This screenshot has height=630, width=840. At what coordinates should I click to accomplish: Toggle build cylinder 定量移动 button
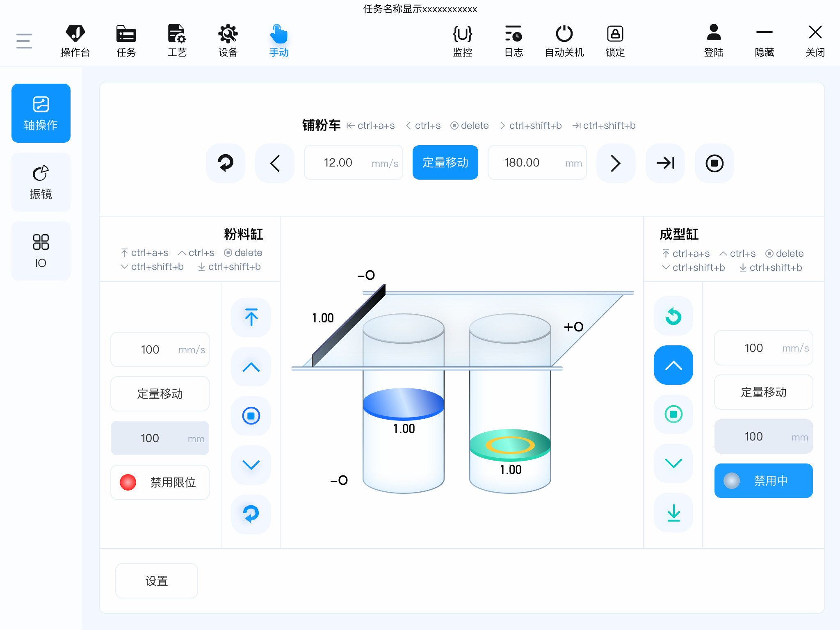click(764, 392)
